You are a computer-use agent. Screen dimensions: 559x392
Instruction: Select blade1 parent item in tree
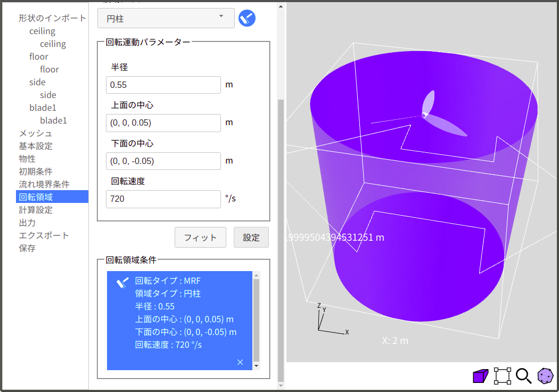coord(43,108)
